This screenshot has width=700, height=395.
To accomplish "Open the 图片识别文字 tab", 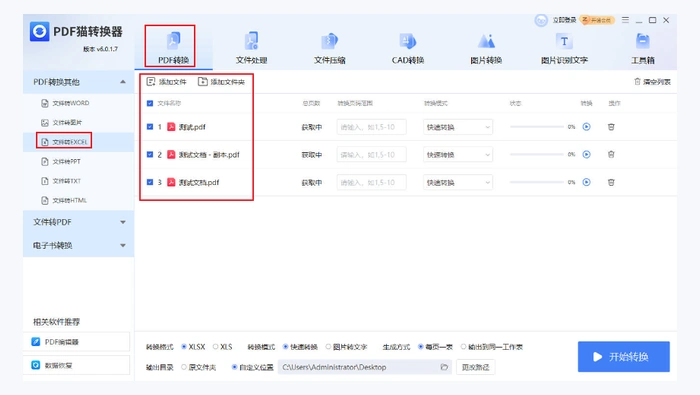I will (x=564, y=47).
